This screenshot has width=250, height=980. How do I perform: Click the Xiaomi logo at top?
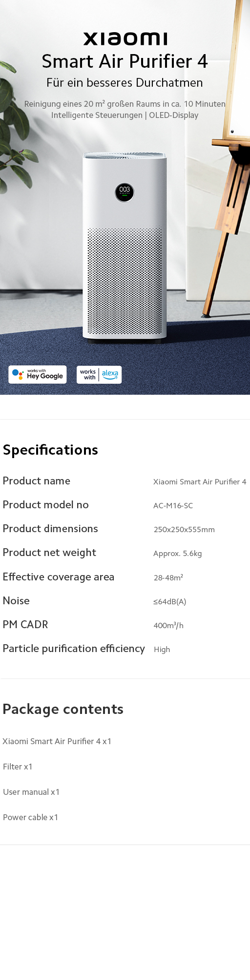coord(125,38)
